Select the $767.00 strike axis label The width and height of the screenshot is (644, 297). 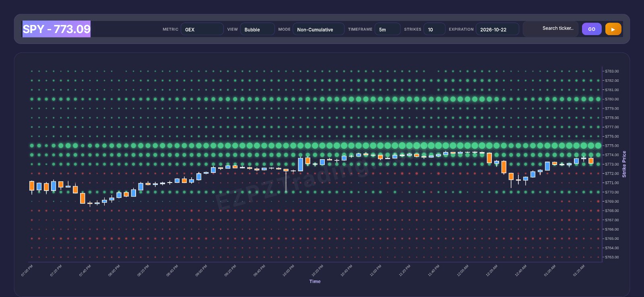(612, 220)
